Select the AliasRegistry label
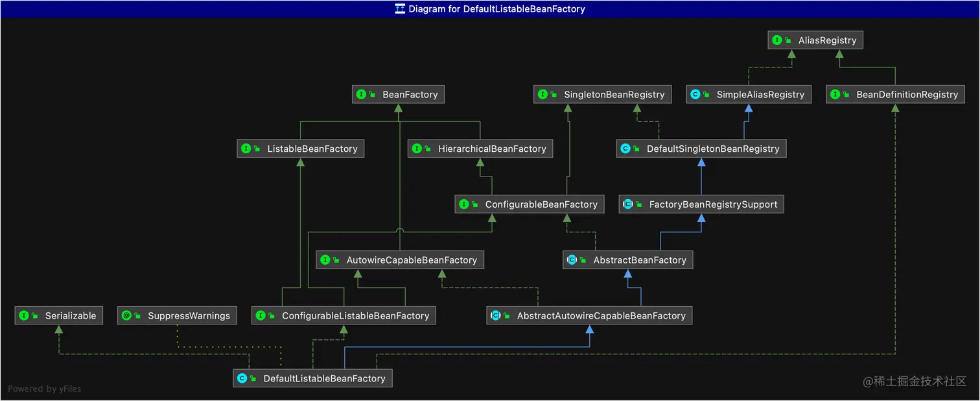980x401 pixels. (x=827, y=40)
